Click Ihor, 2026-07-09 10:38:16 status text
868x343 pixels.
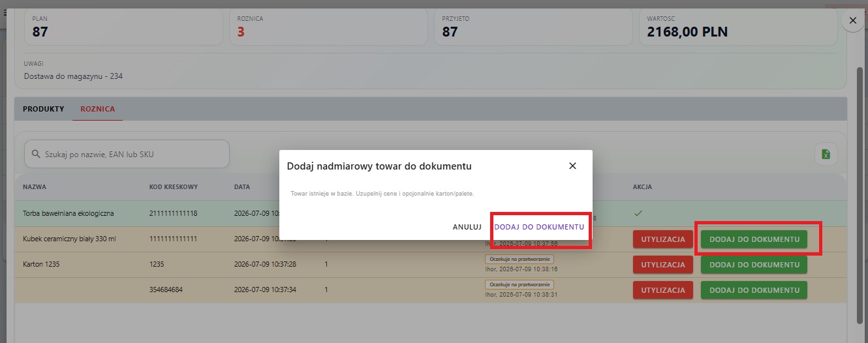(x=521, y=269)
